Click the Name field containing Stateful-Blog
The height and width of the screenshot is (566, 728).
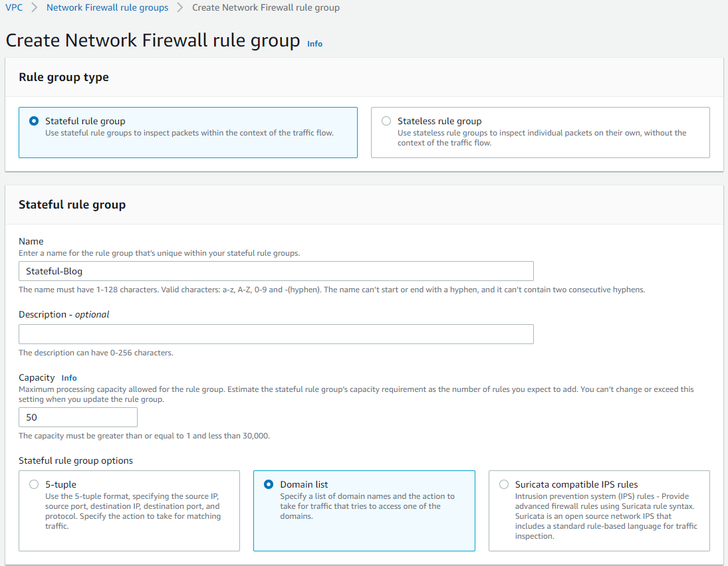[x=276, y=271]
